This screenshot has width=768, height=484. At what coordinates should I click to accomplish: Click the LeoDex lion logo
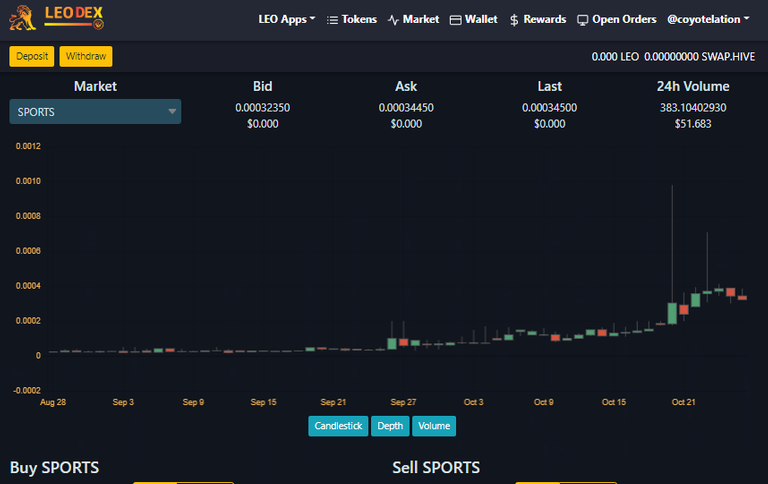point(23,18)
